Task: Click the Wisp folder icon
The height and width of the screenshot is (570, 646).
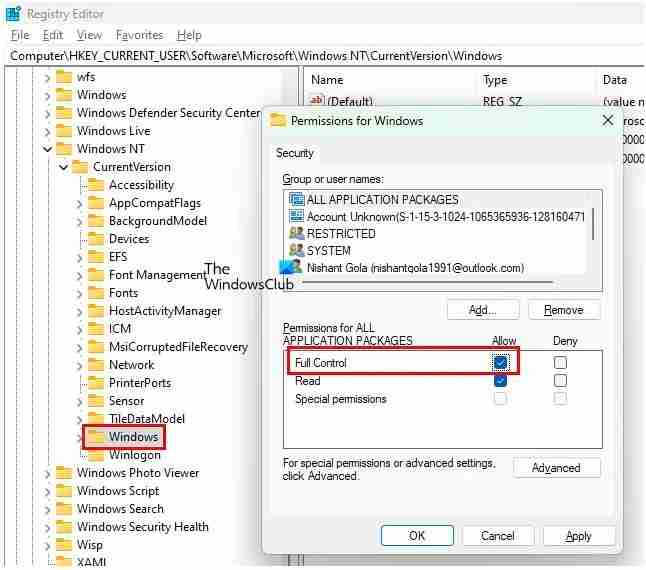Action: (64, 545)
